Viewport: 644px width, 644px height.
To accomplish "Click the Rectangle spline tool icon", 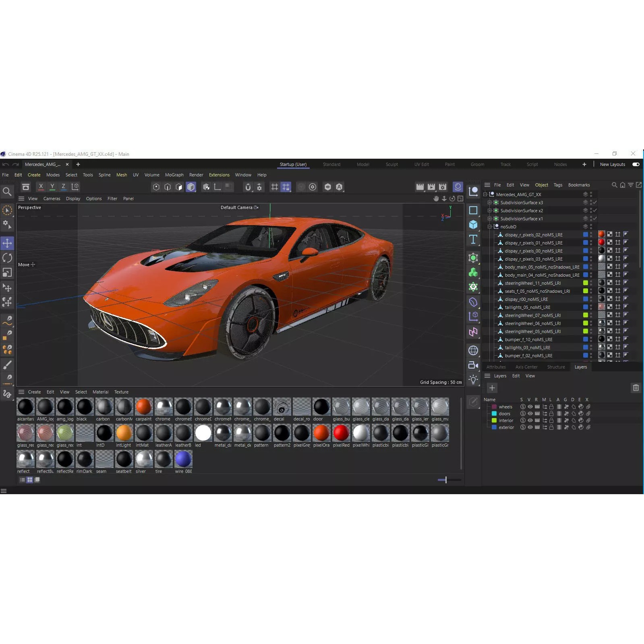I will pos(473,210).
